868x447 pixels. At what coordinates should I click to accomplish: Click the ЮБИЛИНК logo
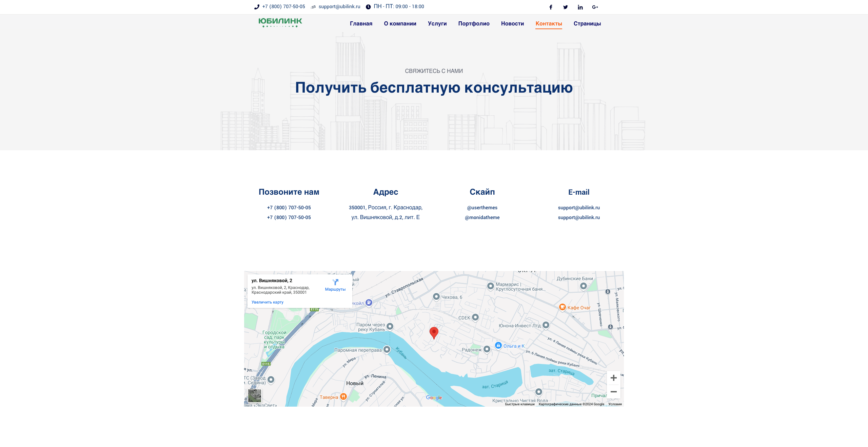[x=280, y=22]
